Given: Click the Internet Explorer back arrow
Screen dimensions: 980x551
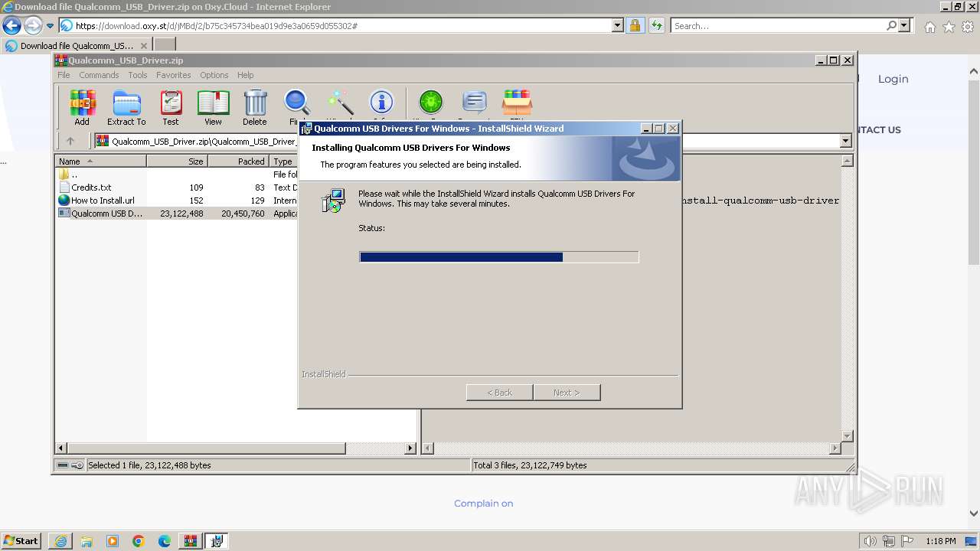Looking at the screenshot, I should (x=11, y=26).
